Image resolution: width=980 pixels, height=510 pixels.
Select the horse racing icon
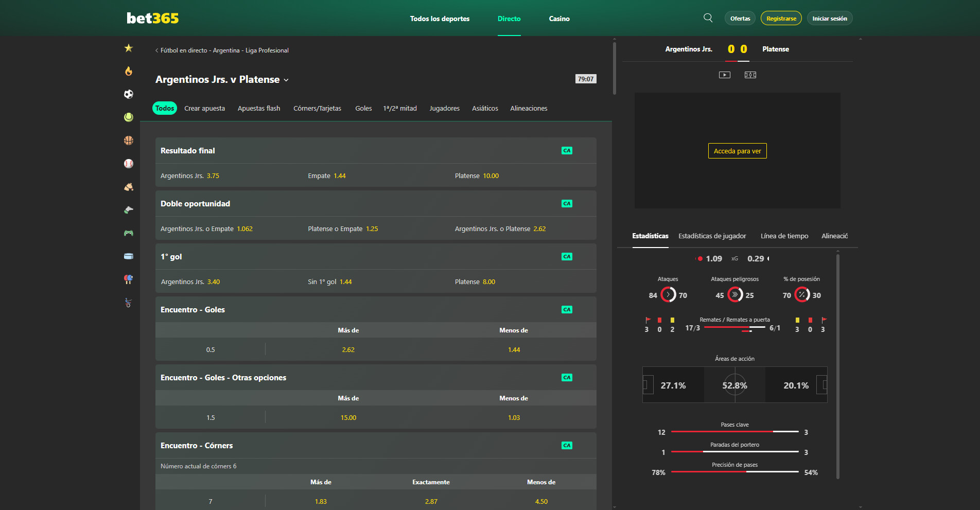click(x=129, y=187)
